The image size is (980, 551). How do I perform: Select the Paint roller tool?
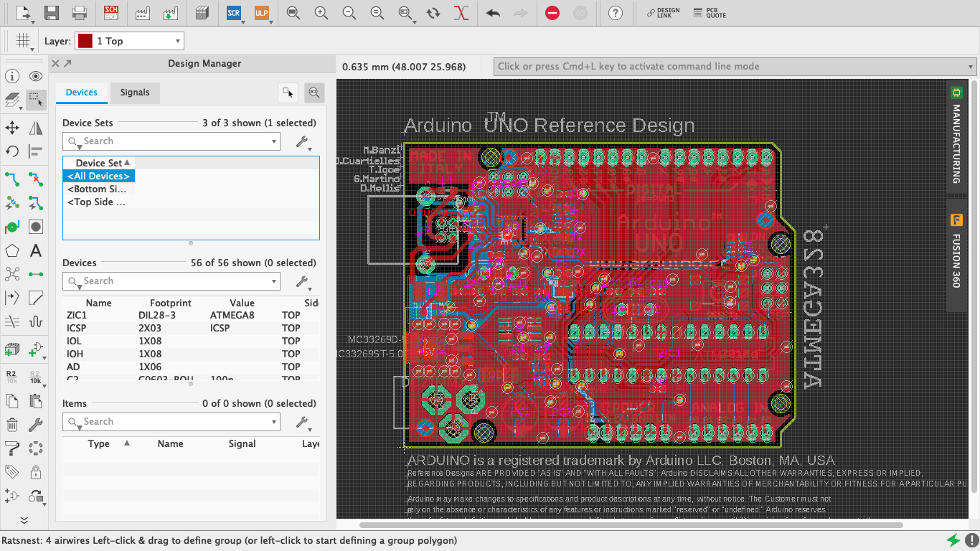[12, 448]
